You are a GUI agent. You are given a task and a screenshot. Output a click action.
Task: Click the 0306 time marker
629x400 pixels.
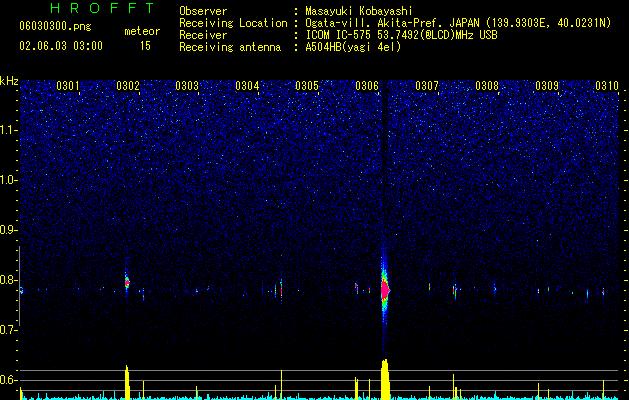(367, 85)
